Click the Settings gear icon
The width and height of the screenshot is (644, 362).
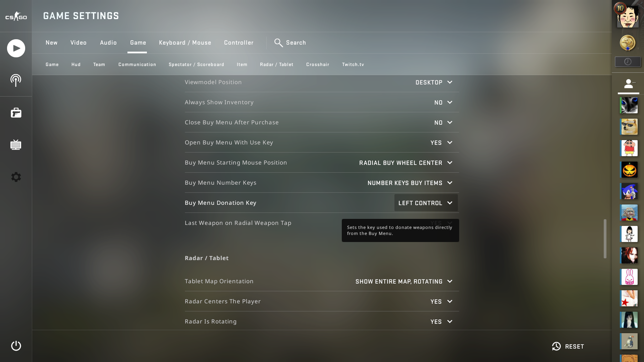click(16, 177)
